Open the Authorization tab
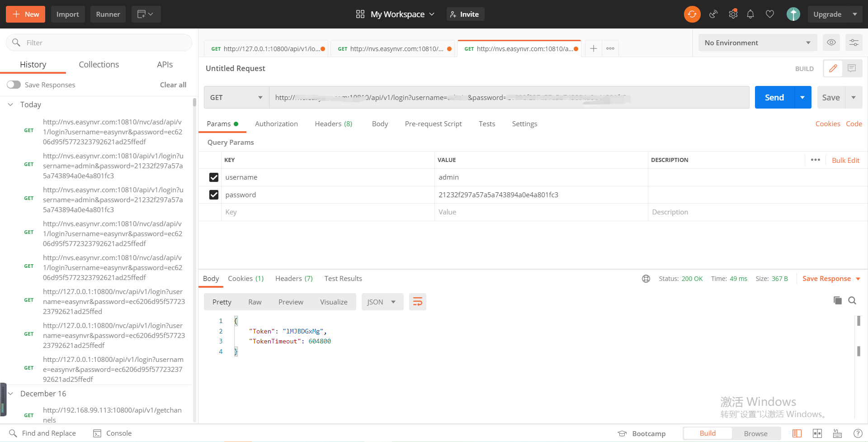Image resolution: width=868 pixels, height=442 pixels. point(276,124)
